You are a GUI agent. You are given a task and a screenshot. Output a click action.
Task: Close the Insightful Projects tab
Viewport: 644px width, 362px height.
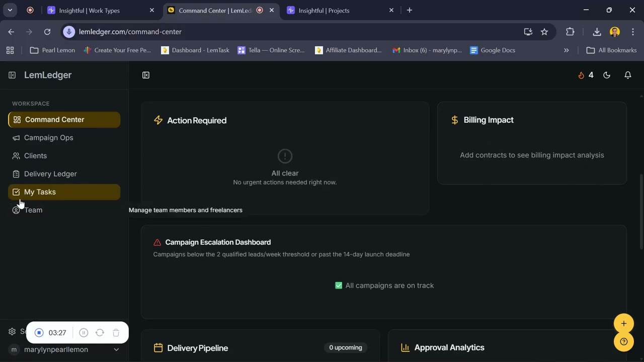tap(391, 10)
